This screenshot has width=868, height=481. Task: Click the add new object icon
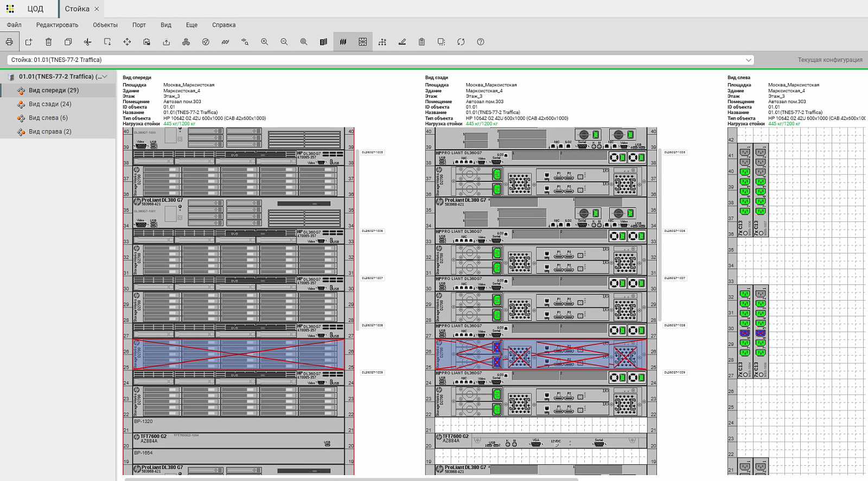tap(29, 42)
